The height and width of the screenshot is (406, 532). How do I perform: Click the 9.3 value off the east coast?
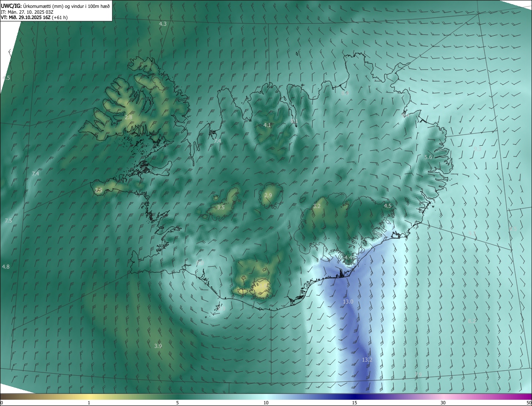[x=478, y=148]
